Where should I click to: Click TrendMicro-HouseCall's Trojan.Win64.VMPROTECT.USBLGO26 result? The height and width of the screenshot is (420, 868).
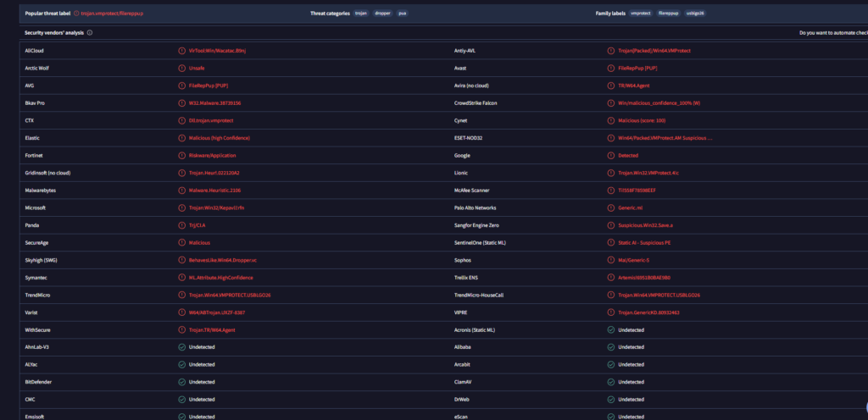pos(659,296)
